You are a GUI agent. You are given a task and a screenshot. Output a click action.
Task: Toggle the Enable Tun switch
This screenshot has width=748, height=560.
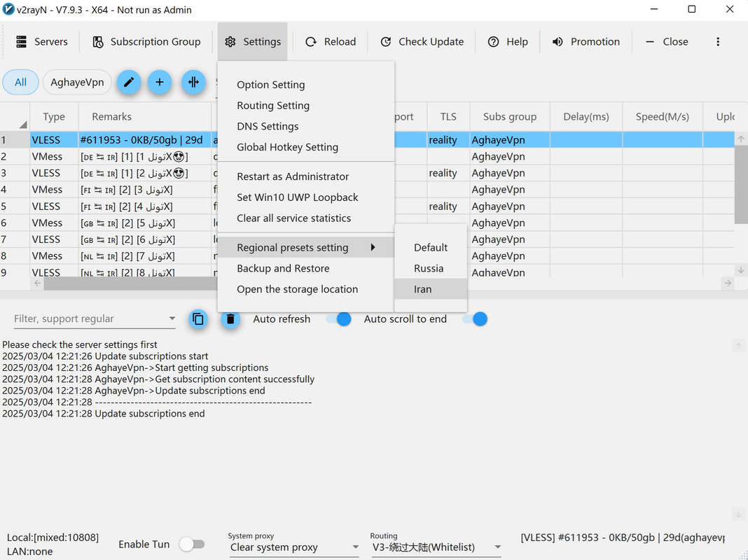pos(192,544)
